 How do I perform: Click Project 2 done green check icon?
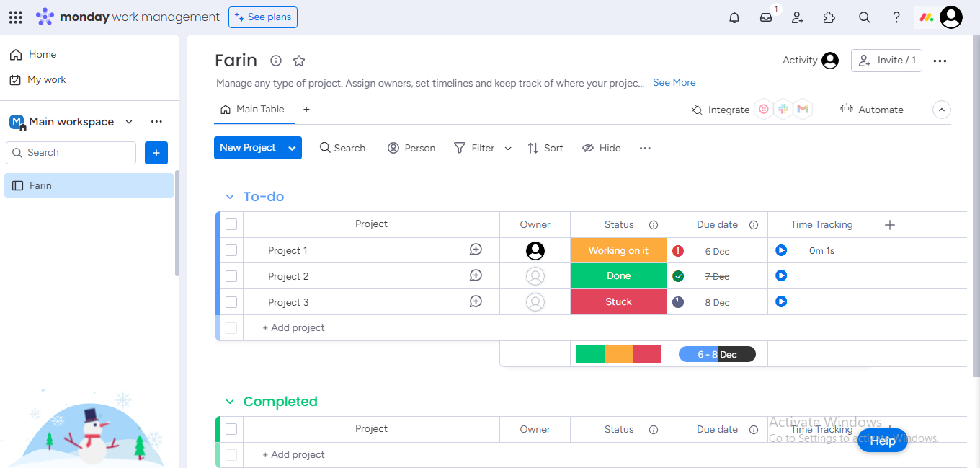coord(678,276)
